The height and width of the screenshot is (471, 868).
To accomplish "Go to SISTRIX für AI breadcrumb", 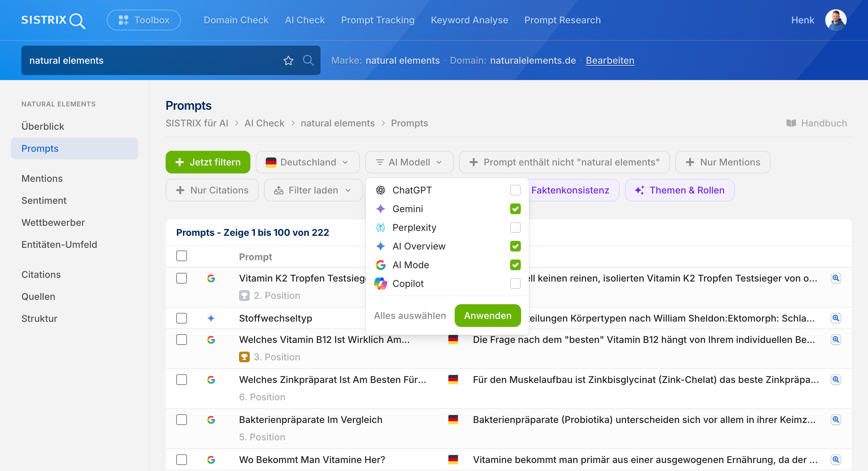I will pyautogui.click(x=197, y=123).
